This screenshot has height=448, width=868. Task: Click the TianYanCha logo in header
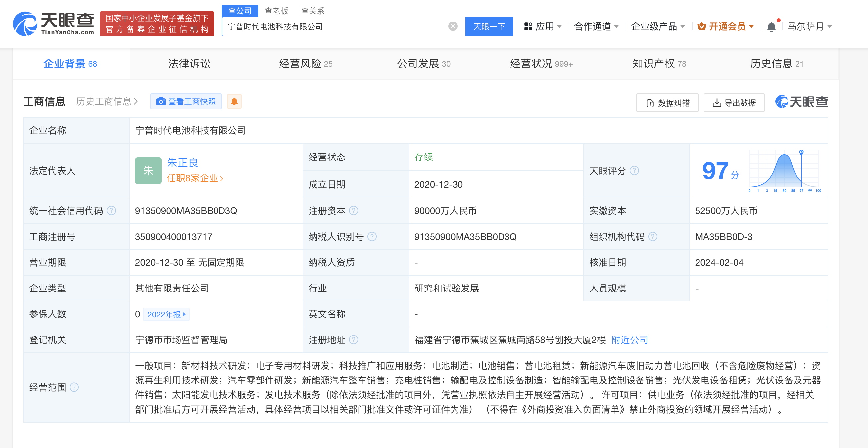pos(53,23)
